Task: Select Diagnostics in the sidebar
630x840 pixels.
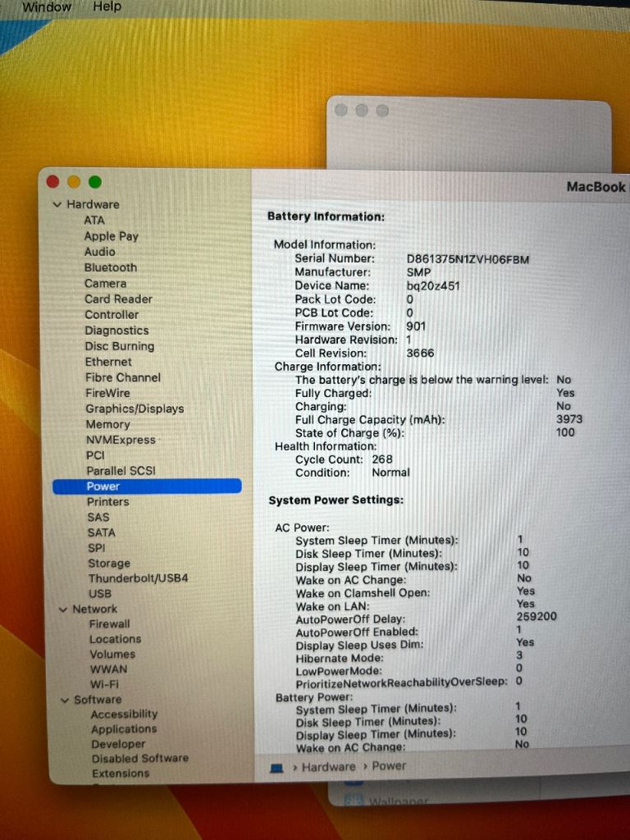Action: pyautogui.click(x=116, y=331)
